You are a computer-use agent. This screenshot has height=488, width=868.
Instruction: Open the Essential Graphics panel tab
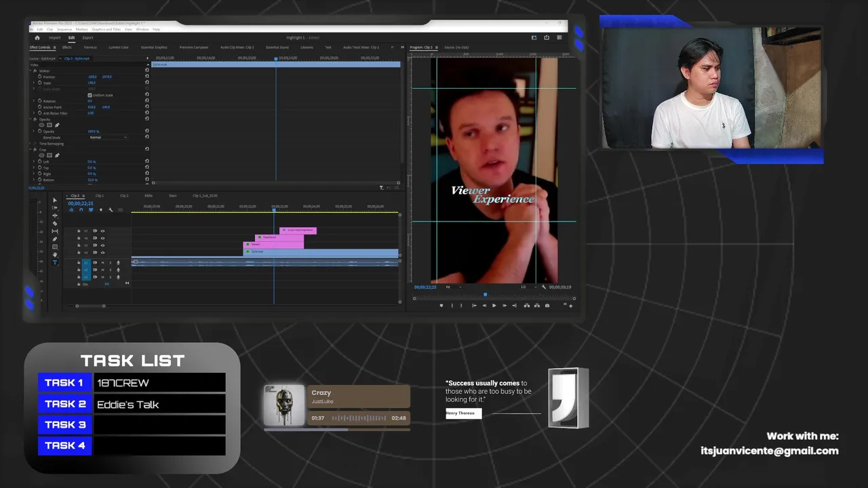pyautogui.click(x=154, y=47)
